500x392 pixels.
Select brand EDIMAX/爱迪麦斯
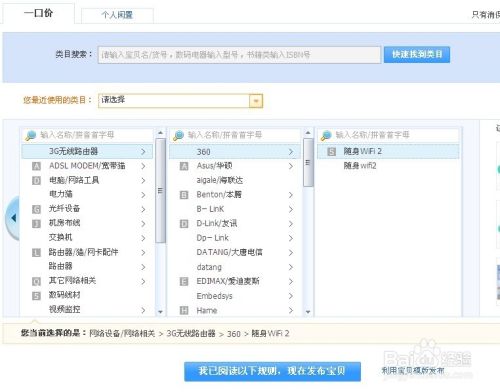235,281
